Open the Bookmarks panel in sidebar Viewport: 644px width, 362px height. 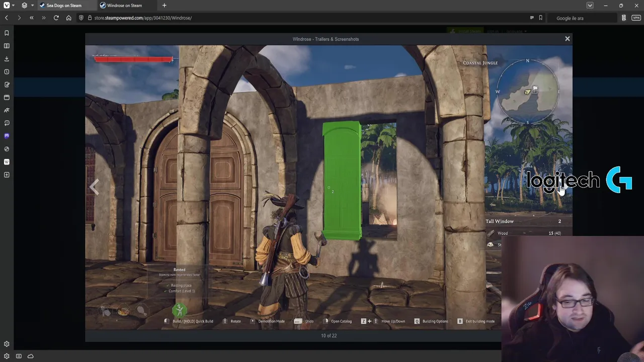tap(7, 33)
